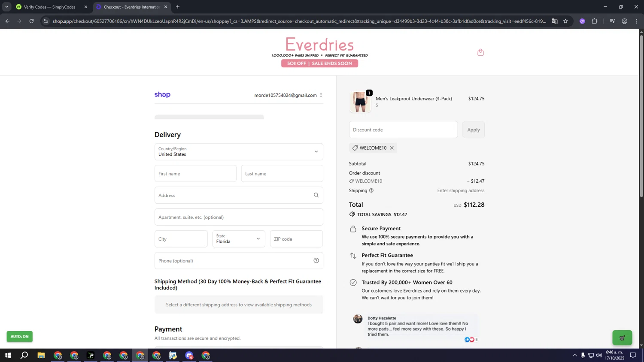Open the PyCharm-like black P taskbar app
This screenshot has width=644, height=362.
coord(91,355)
